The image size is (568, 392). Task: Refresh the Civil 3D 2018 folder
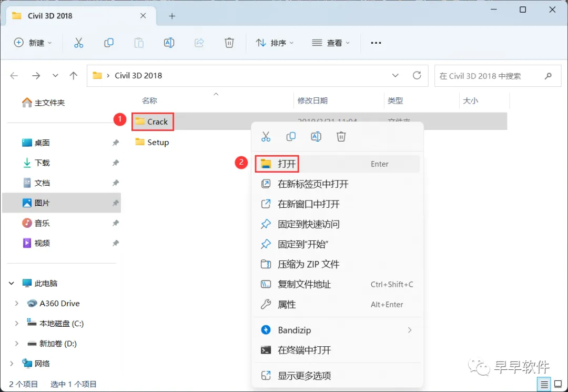tap(417, 75)
